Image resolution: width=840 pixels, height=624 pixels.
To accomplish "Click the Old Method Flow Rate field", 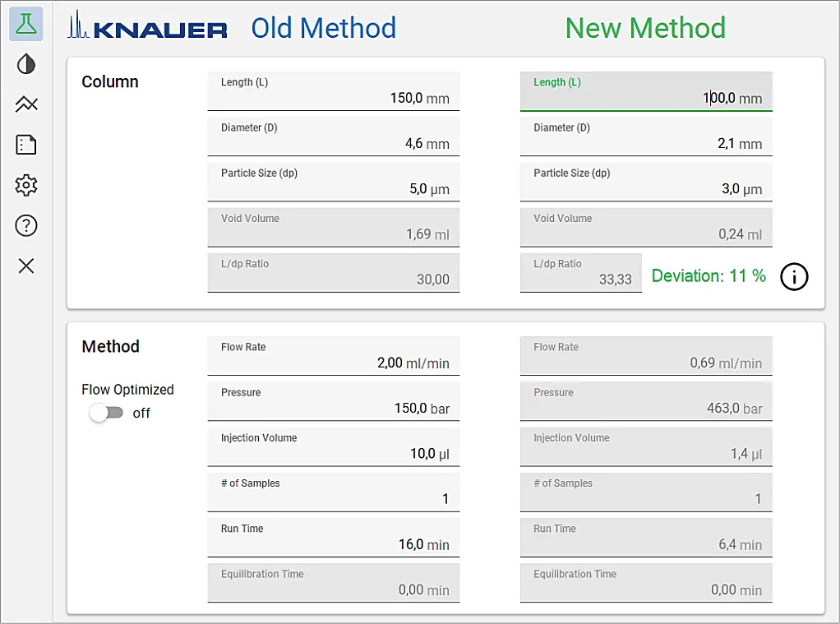I will pyautogui.click(x=334, y=354).
